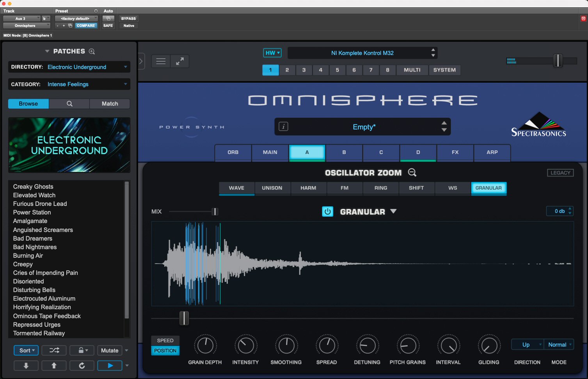
Task: Click the expand view arrows icon
Action: pyautogui.click(x=180, y=61)
